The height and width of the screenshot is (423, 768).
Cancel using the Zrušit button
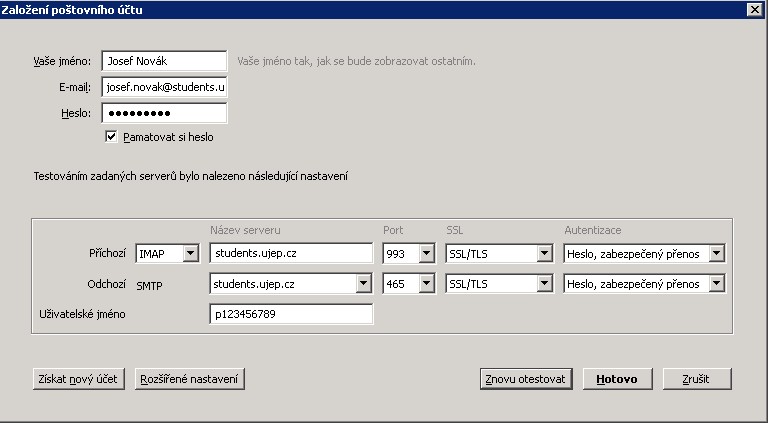pos(697,379)
